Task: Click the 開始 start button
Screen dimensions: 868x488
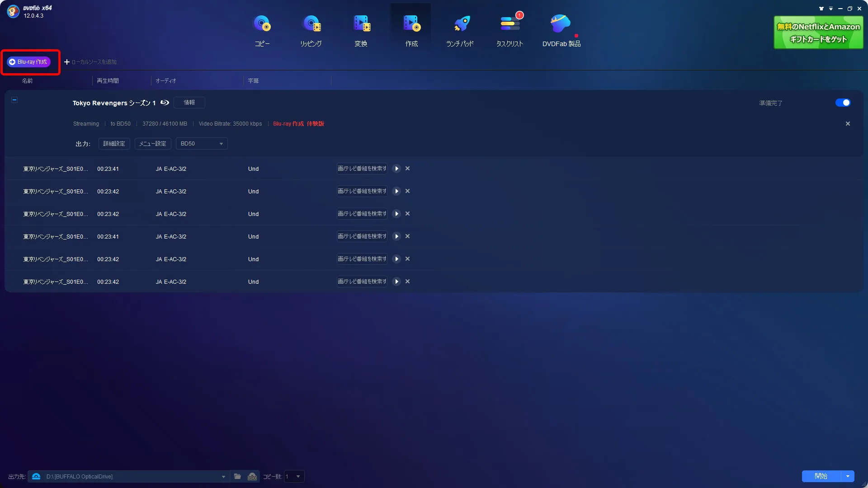Action: [821, 476]
